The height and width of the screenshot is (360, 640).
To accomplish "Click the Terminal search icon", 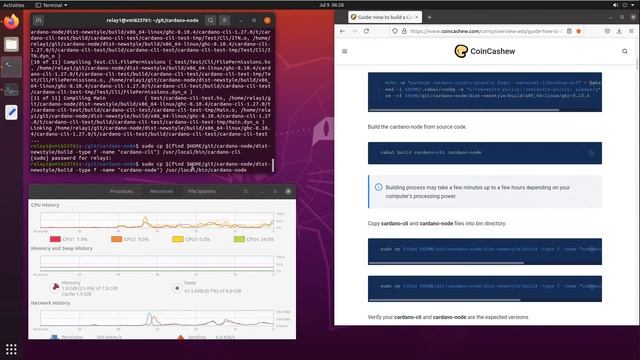I will pyautogui.click(x=211, y=20).
